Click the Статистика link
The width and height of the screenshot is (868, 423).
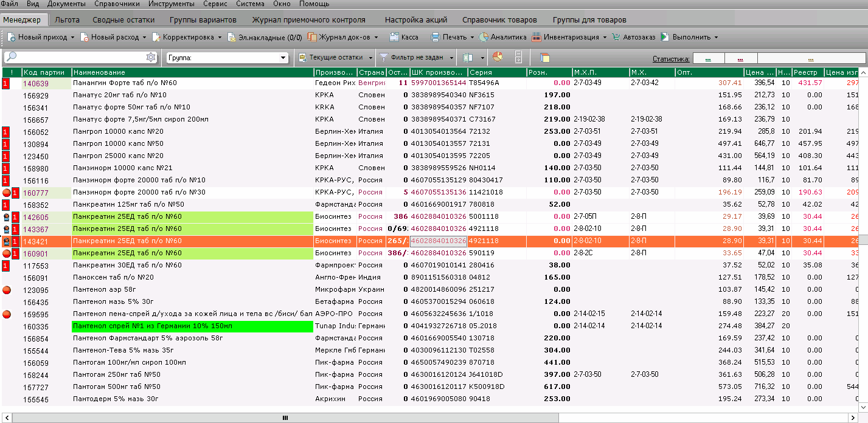672,59
